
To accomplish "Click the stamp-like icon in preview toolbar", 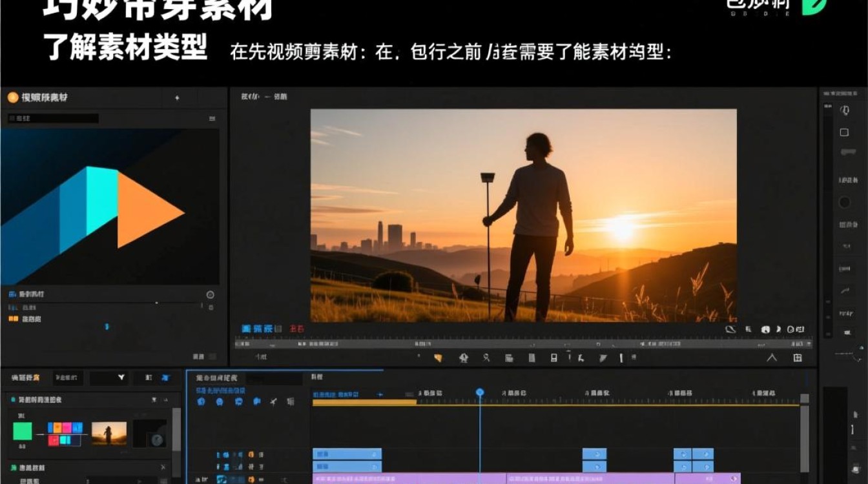I will tap(463, 358).
